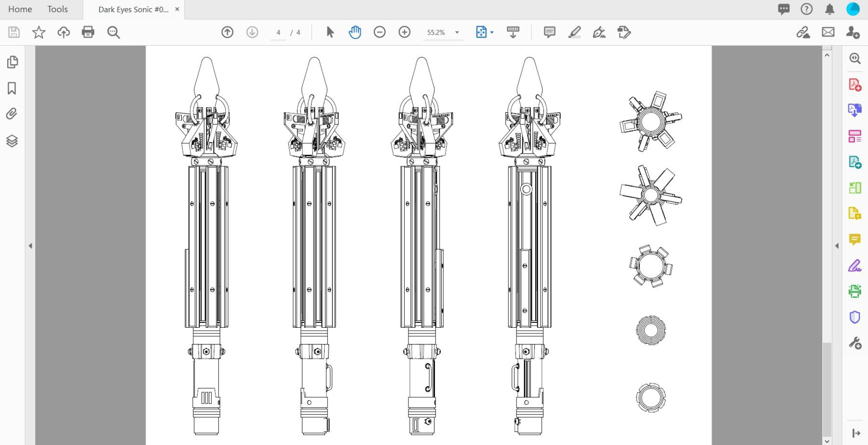
Task: Open the Find text magnifier
Action: [114, 32]
